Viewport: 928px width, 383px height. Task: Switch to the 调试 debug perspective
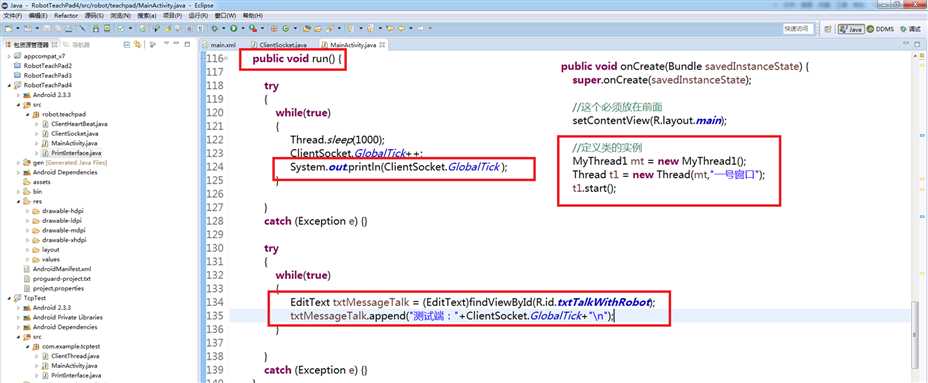point(910,28)
